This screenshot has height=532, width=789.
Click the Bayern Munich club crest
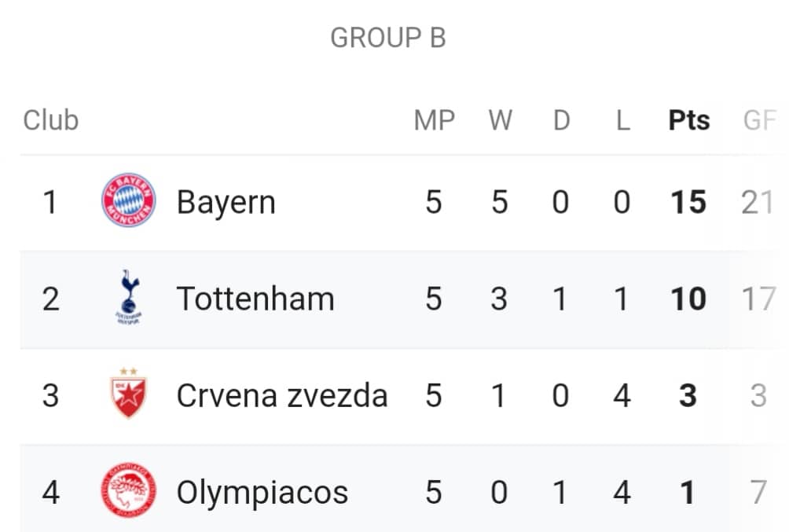129,200
